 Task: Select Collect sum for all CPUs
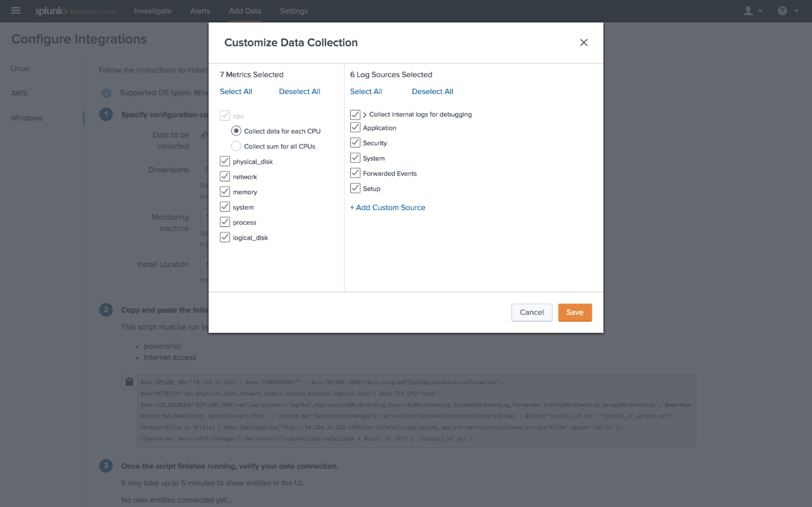pos(236,146)
